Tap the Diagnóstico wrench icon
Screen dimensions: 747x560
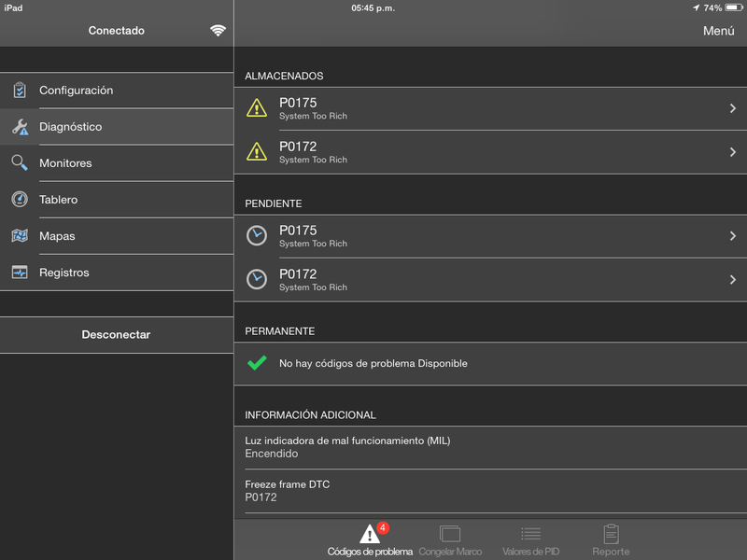(x=20, y=127)
